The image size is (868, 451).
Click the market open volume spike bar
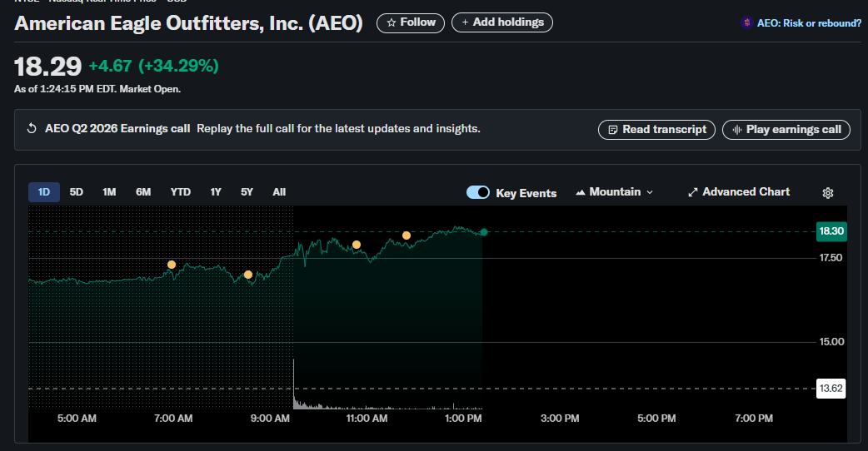(293, 384)
